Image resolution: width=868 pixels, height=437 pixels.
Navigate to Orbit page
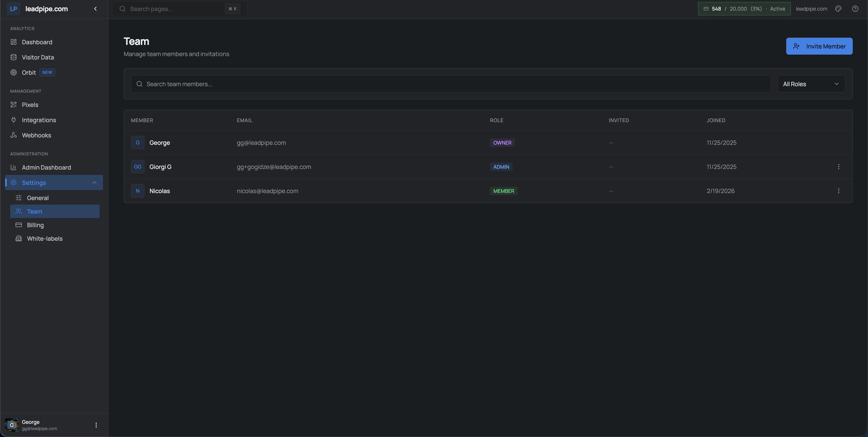point(29,72)
